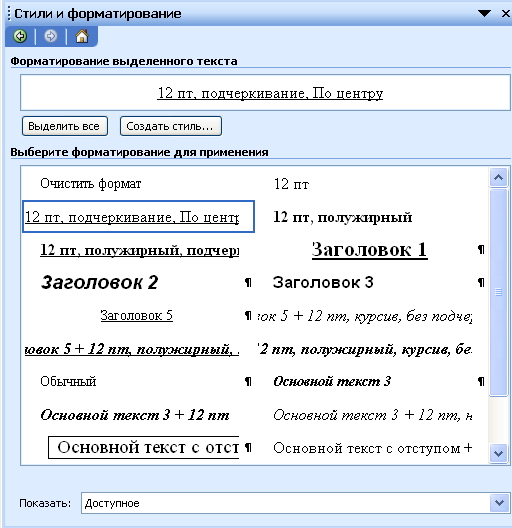Click paragraph mark beside boxed Основной текст с отст

(248, 448)
